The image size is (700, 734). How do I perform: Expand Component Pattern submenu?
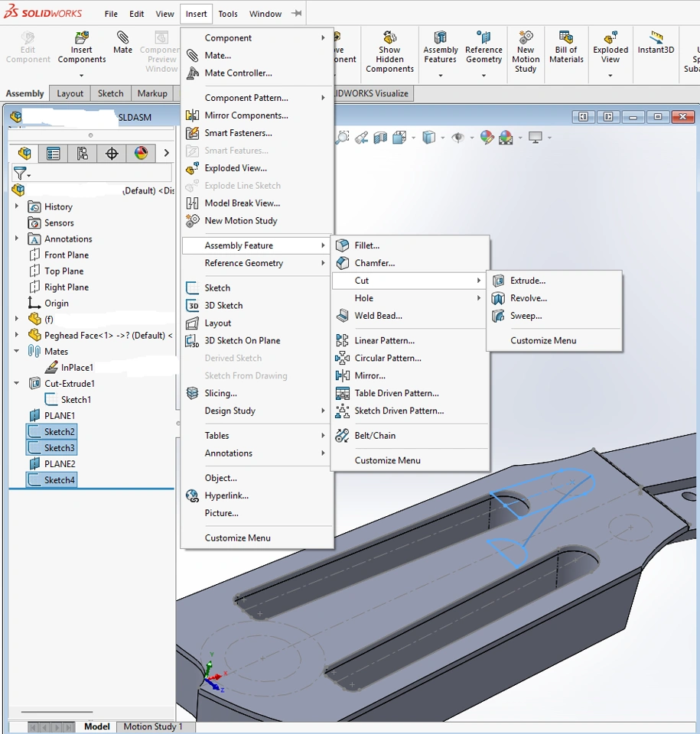click(x=257, y=98)
